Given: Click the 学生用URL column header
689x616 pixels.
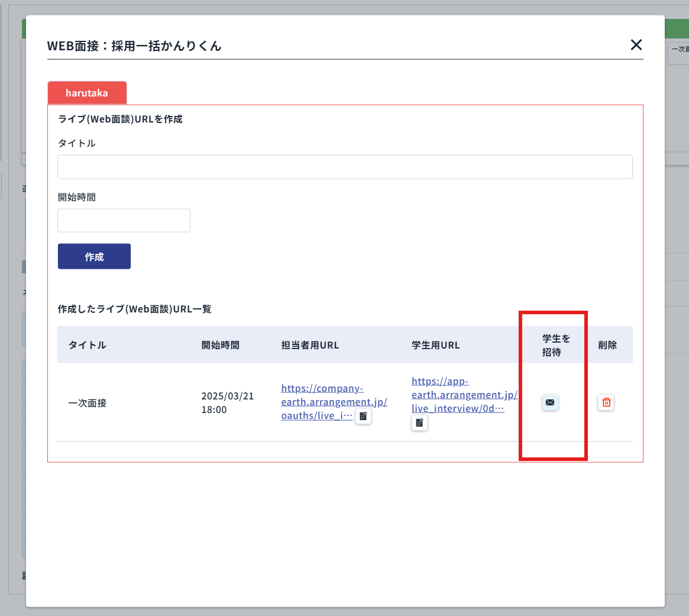Looking at the screenshot, I should click(x=435, y=345).
